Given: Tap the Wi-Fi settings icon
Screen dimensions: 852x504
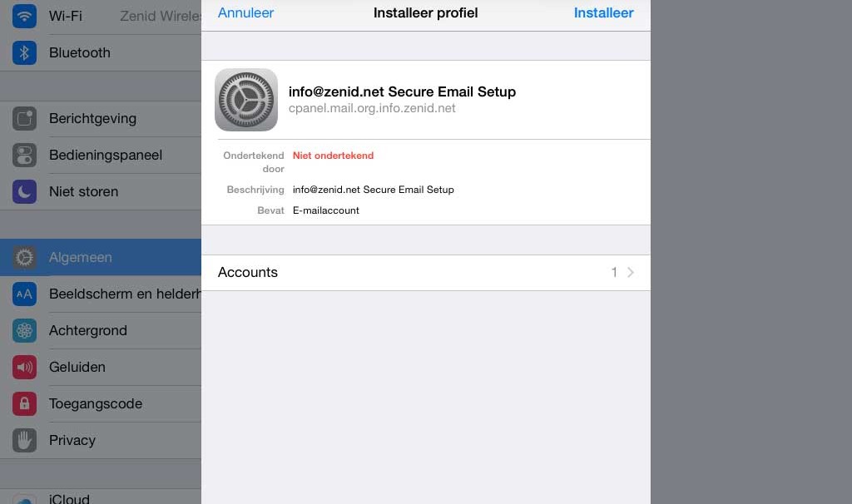Looking at the screenshot, I should [24, 16].
